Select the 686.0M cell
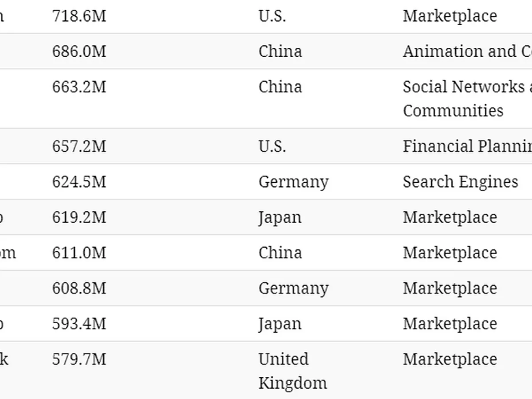This screenshot has height=399, width=532. click(79, 51)
